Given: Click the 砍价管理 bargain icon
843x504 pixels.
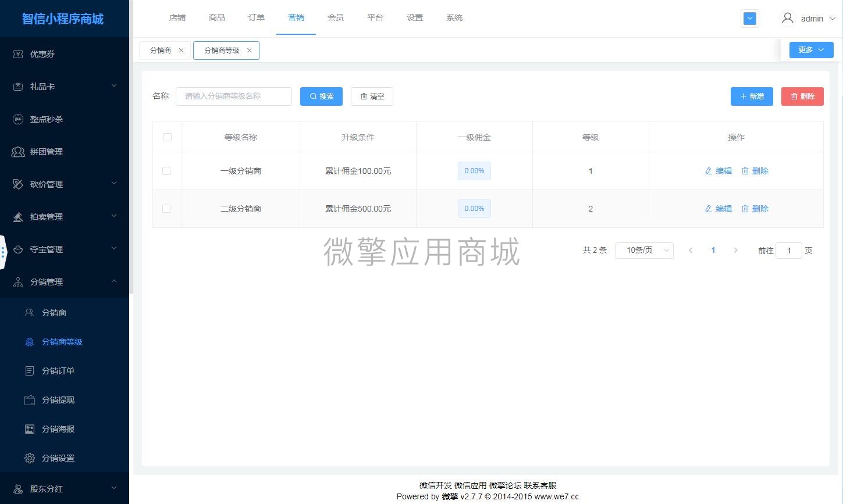Looking at the screenshot, I should point(18,184).
